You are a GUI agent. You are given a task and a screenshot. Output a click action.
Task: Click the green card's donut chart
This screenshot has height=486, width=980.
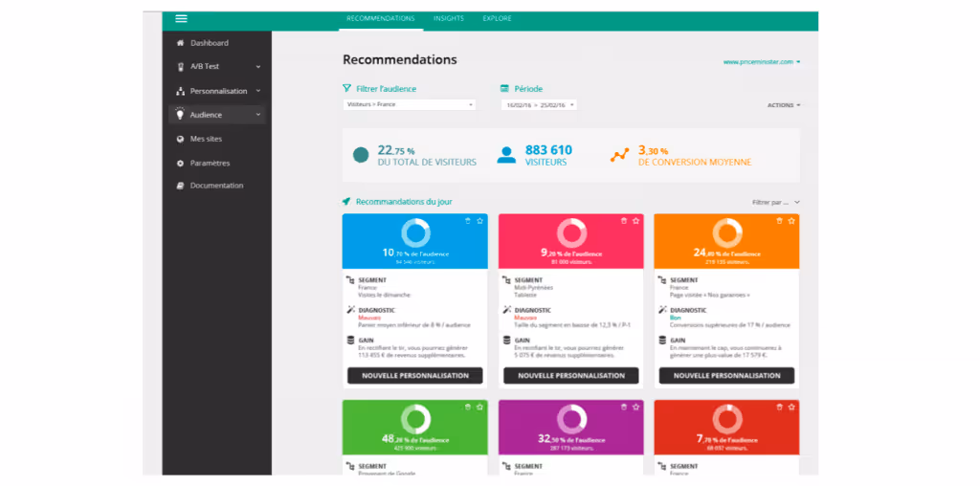pos(415,418)
